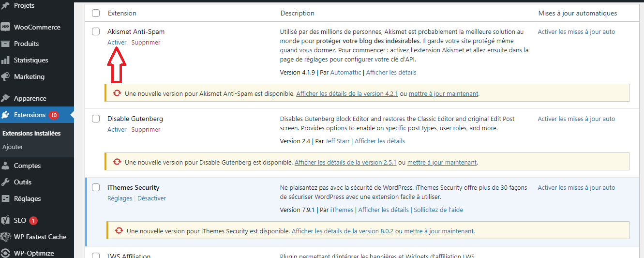Viewport: 644px width, 258px height.
Task: Click the Yoast SEO icon
Action: tap(6, 220)
